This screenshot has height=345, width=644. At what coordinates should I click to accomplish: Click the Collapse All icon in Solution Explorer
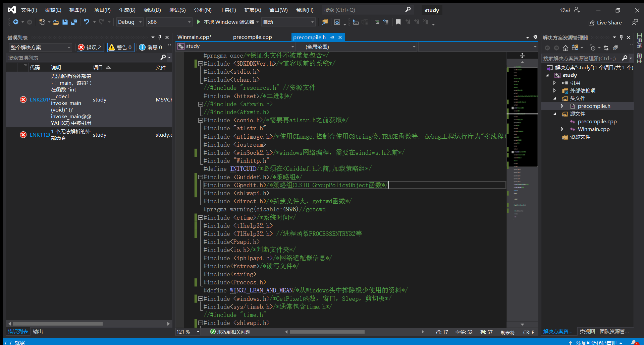(x=615, y=48)
